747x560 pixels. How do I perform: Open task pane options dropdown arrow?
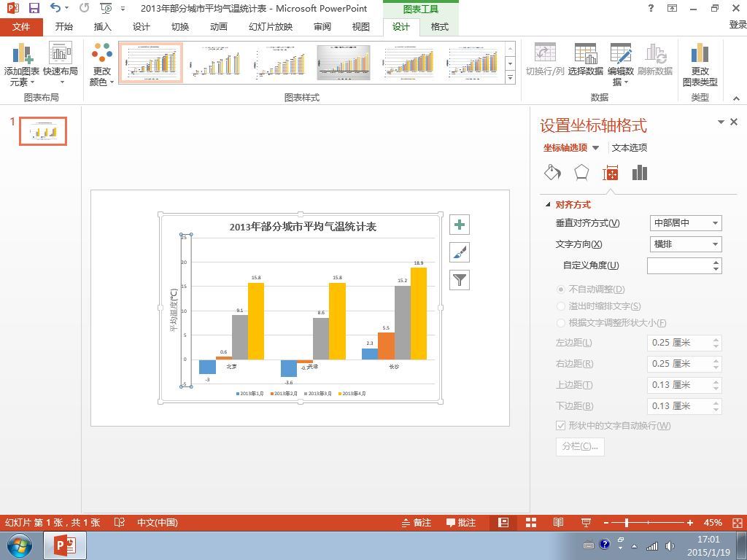click(721, 122)
